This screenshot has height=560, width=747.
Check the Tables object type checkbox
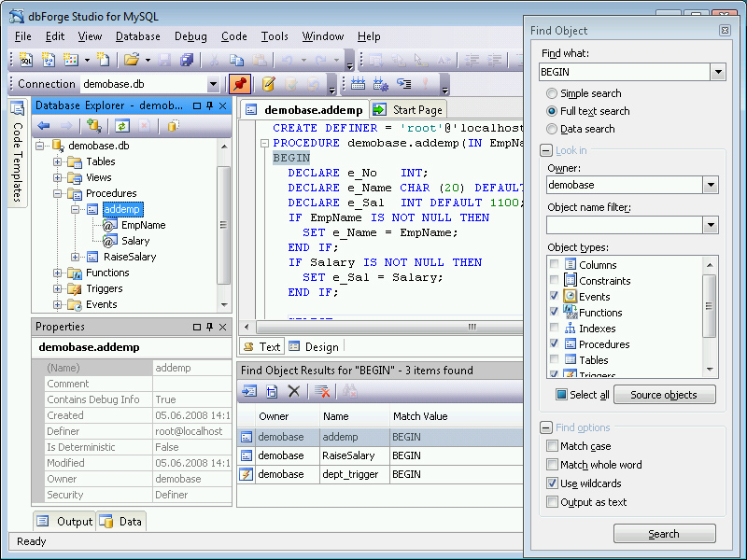point(555,359)
